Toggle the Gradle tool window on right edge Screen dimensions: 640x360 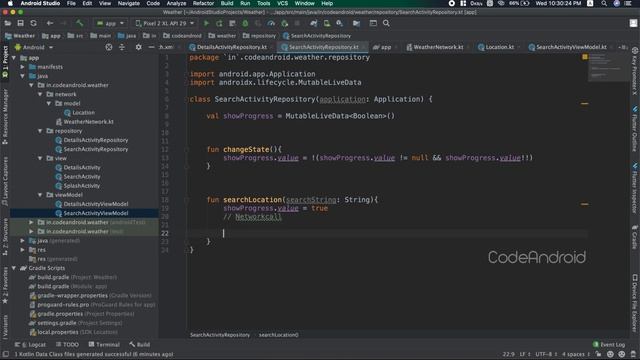coord(635,237)
